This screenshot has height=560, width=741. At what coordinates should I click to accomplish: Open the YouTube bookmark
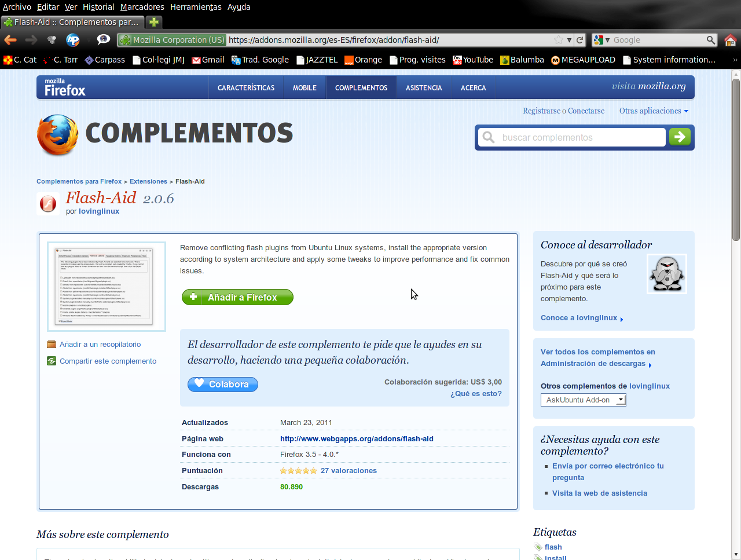point(473,60)
